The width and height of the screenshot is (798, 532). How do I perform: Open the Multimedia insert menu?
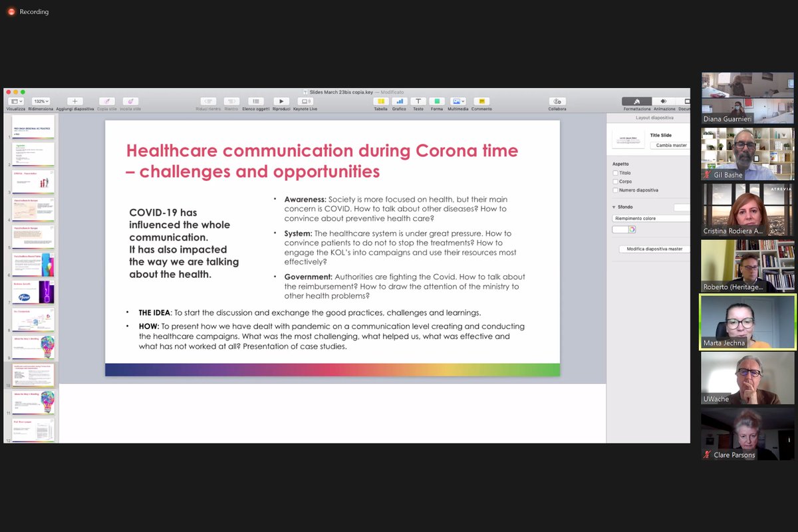click(x=458, y=101)
